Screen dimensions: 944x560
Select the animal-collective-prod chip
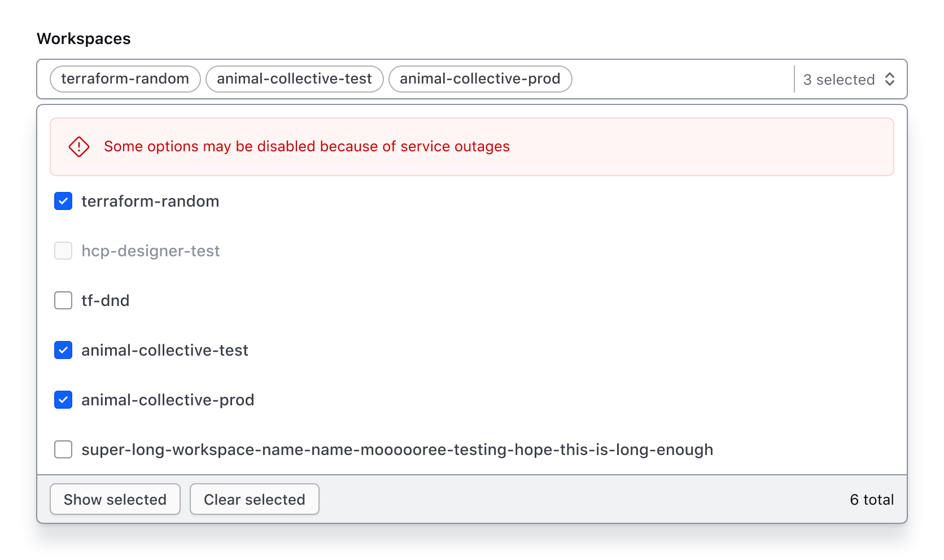(480, 79)
